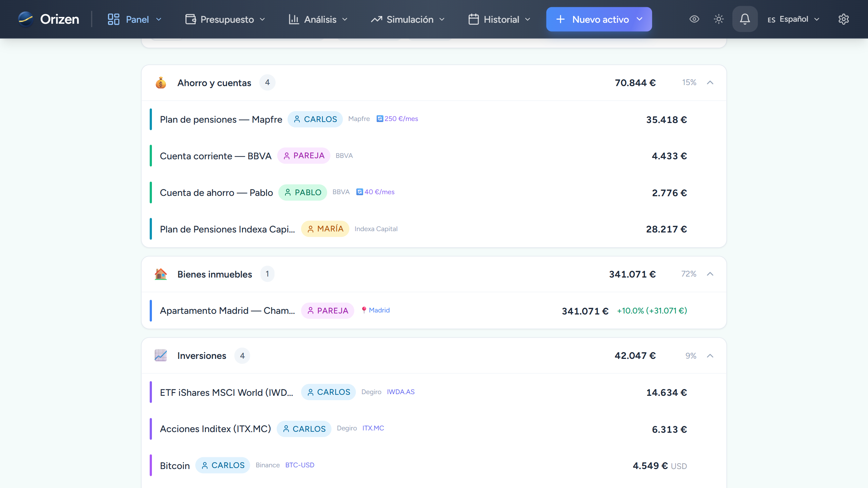The width and height of the screenshot is (868, 488).
Task: Click the Orizen logo icon
Action: click(26, 19)
